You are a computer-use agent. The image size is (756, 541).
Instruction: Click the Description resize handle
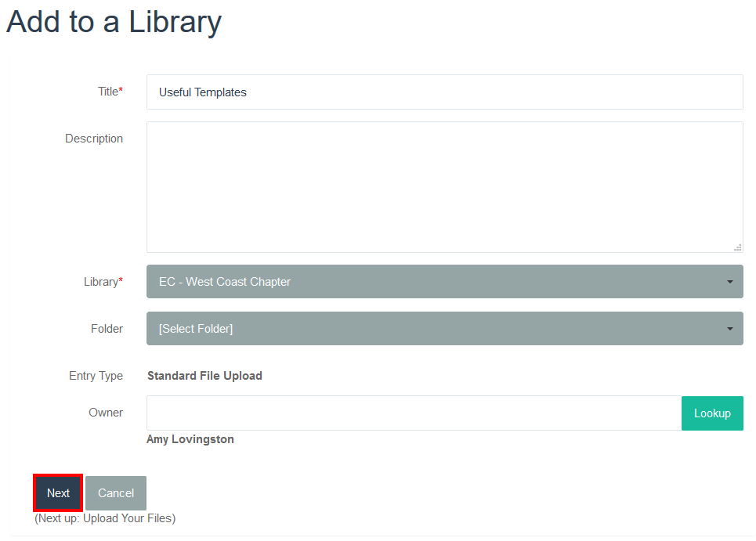(x=738, y=247)
